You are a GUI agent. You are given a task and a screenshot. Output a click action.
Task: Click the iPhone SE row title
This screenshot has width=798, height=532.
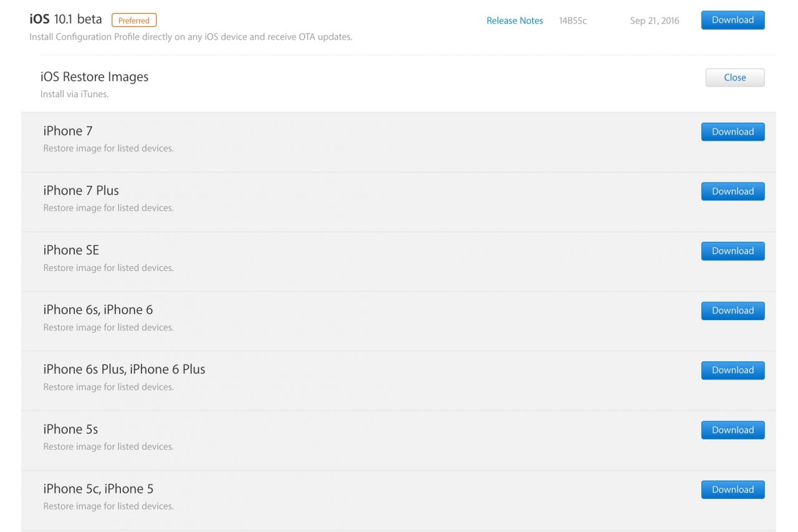[71, 250]
